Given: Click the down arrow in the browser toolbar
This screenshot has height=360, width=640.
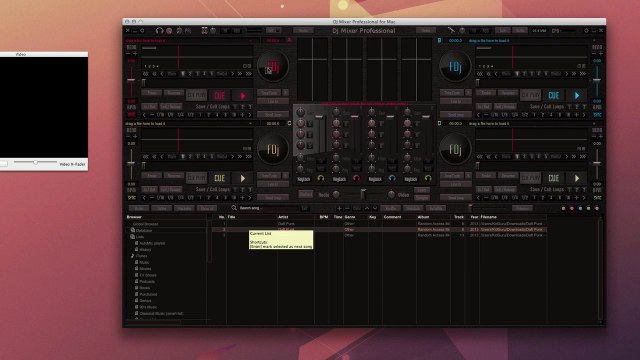Looking at the screenshot, I should pyautogui.click(x=375, y=208).
